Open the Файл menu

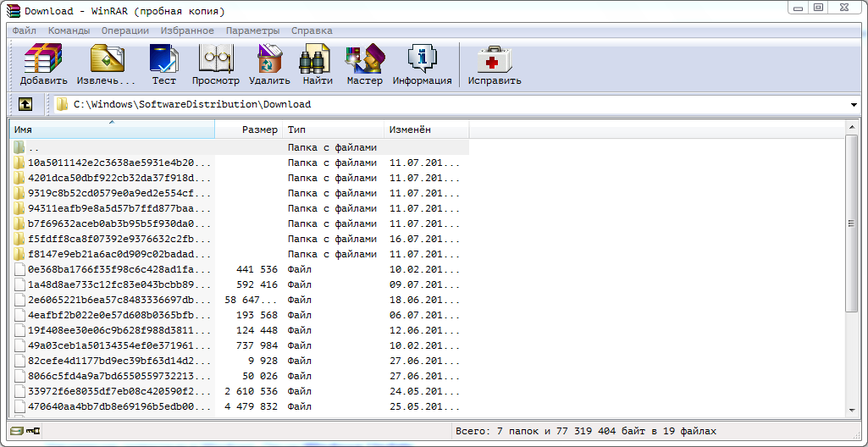(x=25, y=30)
